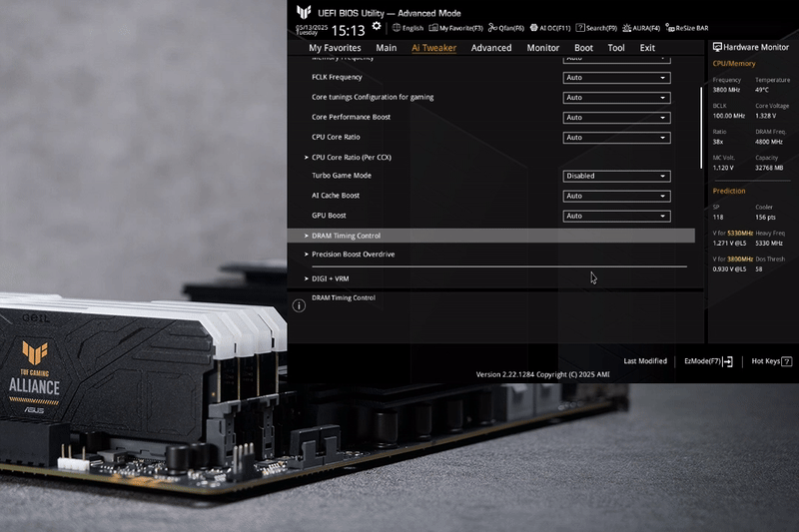The height and width of the screenshot is (532, 799).
Task: Open Core Performance Boost dropdown
Action: (x=616, y=118)
